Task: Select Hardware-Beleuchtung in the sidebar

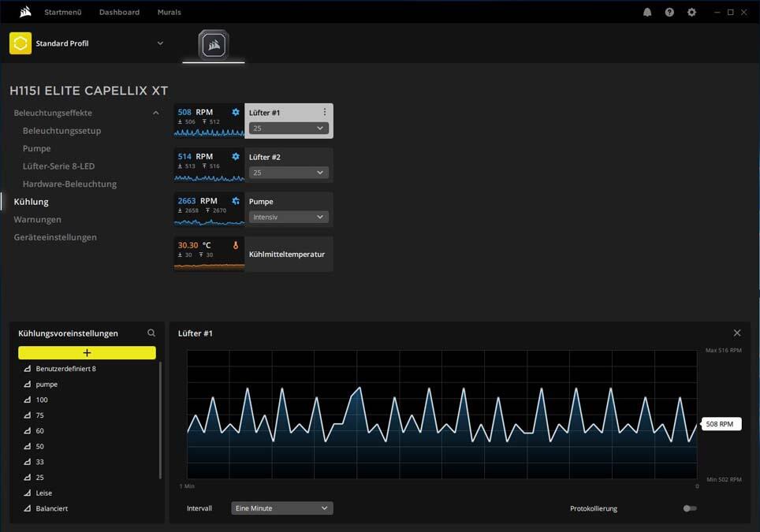Action: pyautogui.click(x=70, y=184)
